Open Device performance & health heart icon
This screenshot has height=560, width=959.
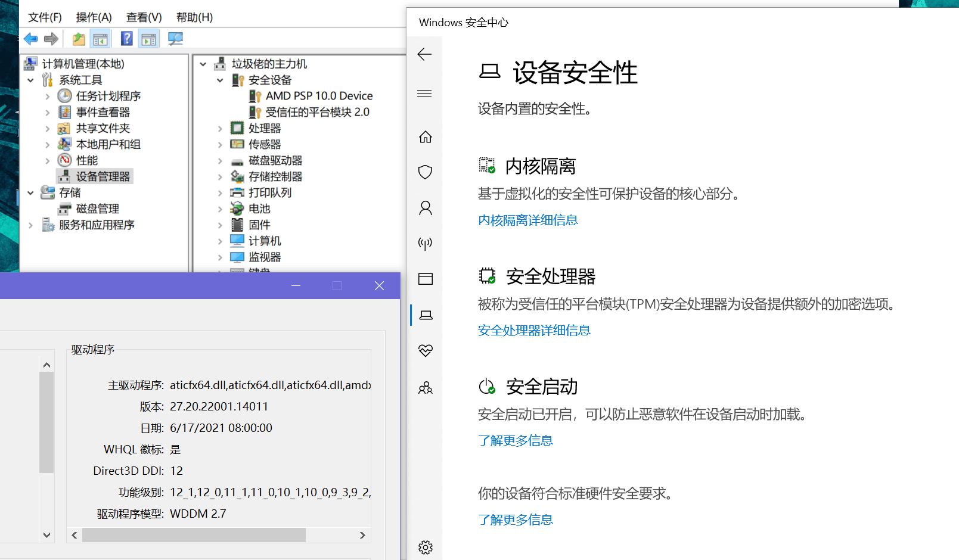(x=426, y=350)
